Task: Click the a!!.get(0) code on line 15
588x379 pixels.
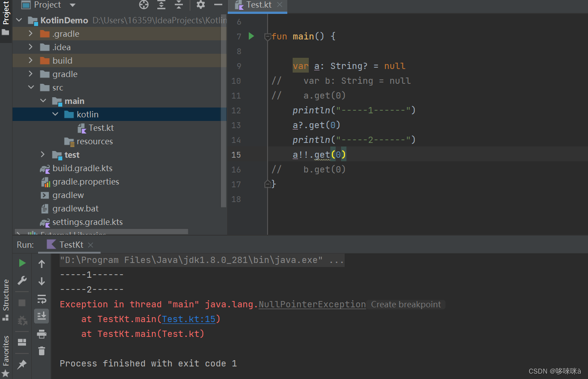Action: (x=320, y=155)
